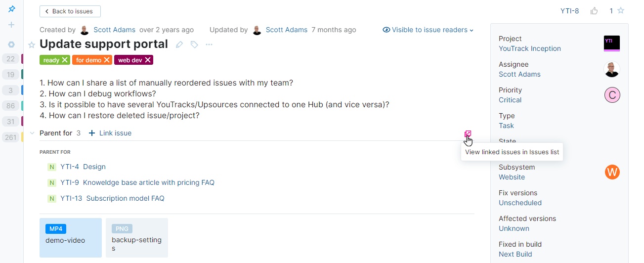The width and height of the screenshot is (644, 263).
Task: Collapse the 'Parent for' links section
Action: [x=32, y=133]
